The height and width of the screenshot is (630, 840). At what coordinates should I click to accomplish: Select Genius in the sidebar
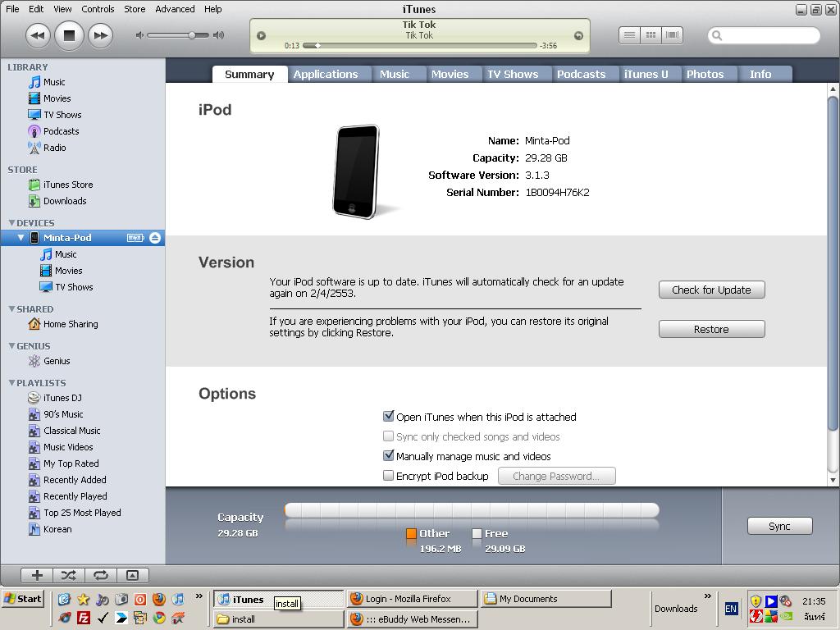pos(57,361)
